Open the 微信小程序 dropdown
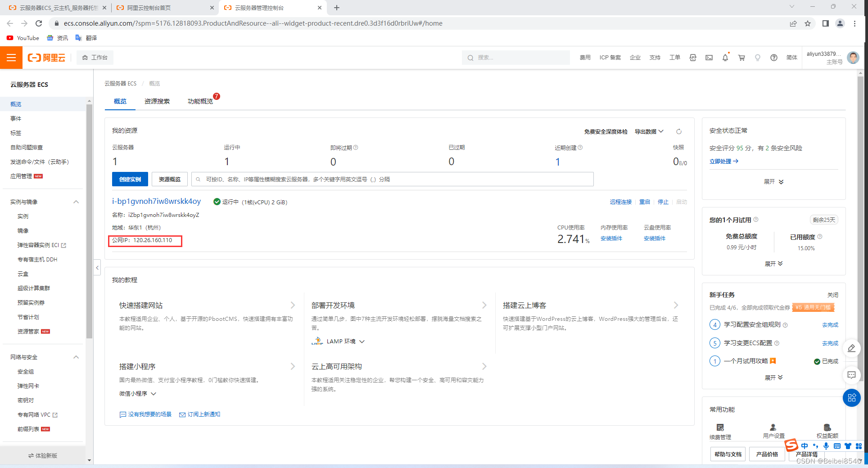 [138, 394]
